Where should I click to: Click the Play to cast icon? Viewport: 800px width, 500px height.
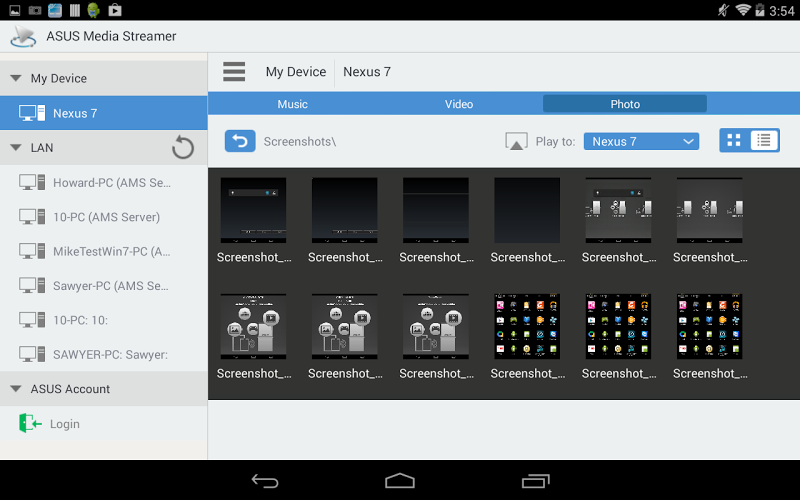516,141
